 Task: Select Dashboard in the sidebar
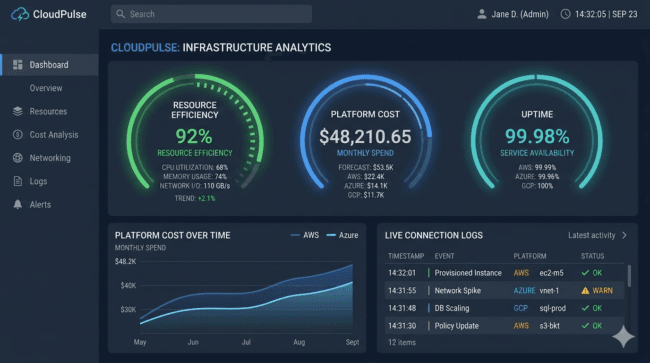(x=50, y=65)
